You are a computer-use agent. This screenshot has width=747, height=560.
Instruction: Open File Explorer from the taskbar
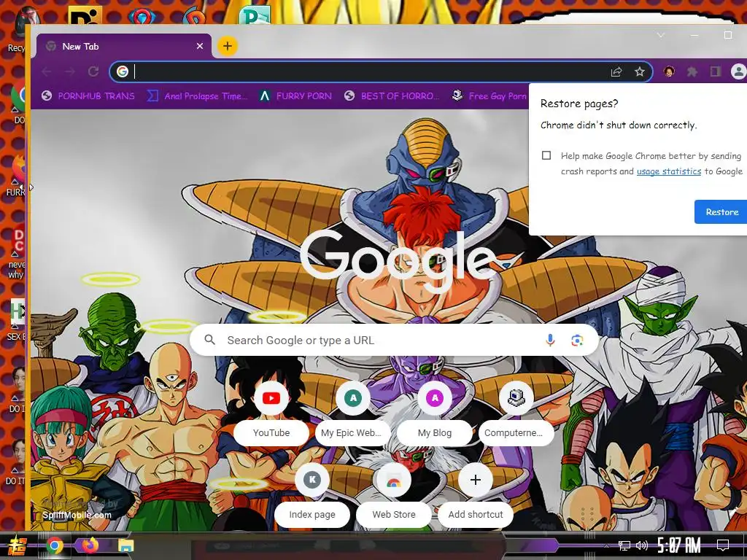click(x=125, y=545)
